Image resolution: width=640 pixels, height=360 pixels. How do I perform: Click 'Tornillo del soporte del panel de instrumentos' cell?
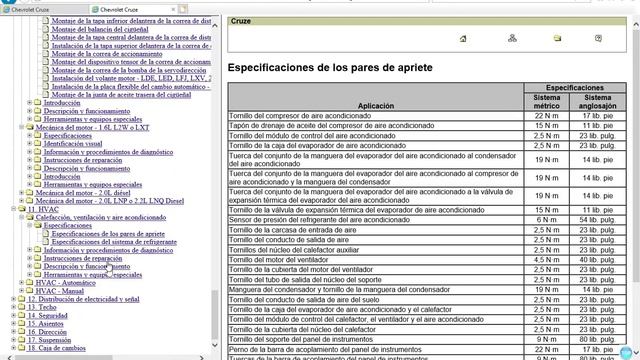pos(376,339)
